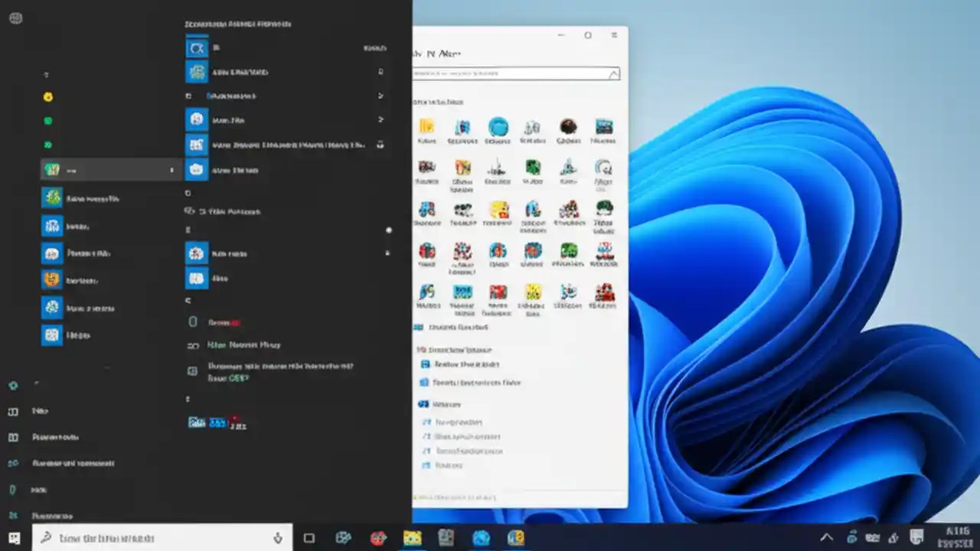This screenshot has height=551, width=980.
Task: Select the microphone icon in the taskbar search bar
Action: pyautogui.click(x=277, y=538)
